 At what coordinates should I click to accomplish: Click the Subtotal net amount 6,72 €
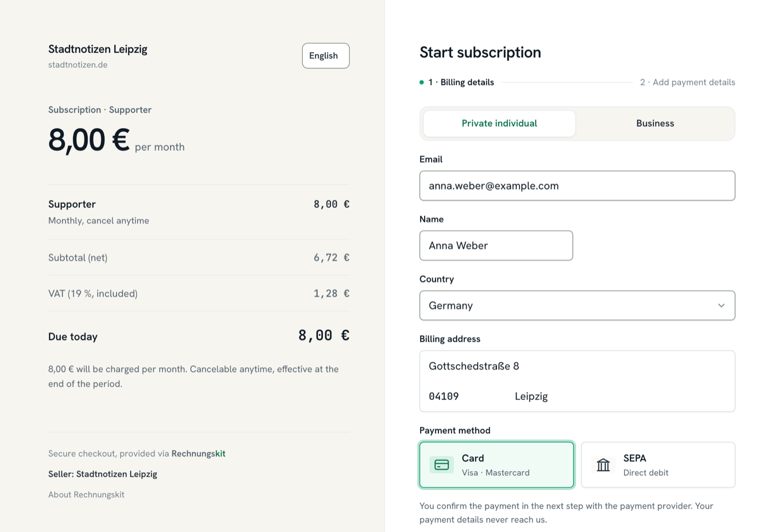click(332, 258)
